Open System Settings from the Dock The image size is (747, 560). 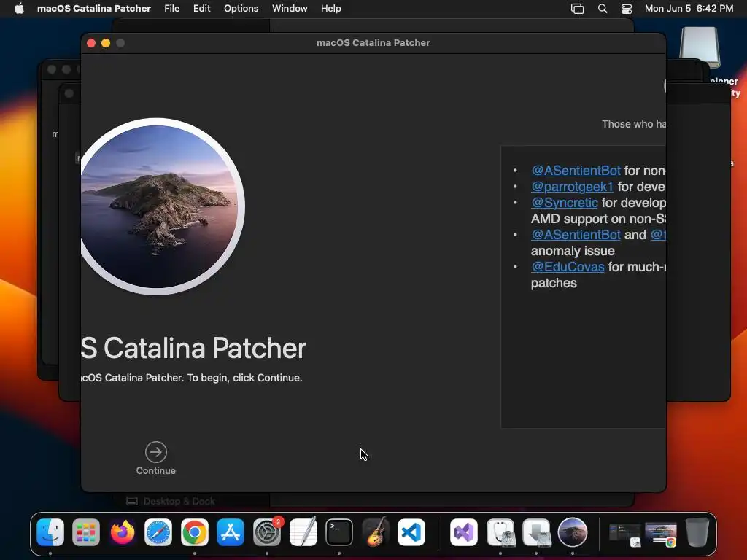coord(267,532)
